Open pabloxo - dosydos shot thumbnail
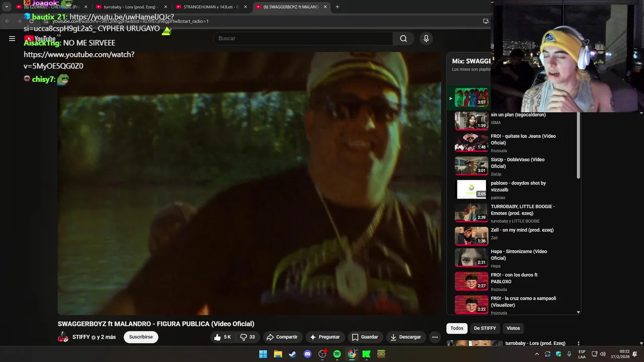Viewport: 644px width, 362px height. [x=471, y=189]
